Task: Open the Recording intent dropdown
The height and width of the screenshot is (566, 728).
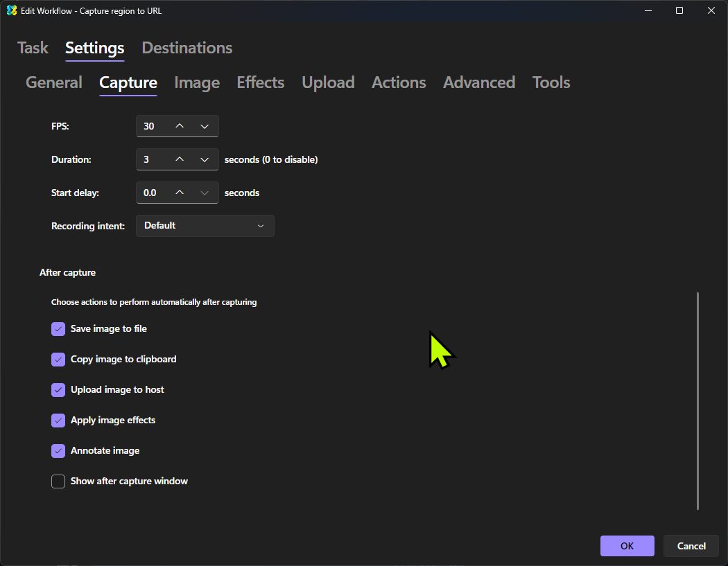Action: click(205, 226)
